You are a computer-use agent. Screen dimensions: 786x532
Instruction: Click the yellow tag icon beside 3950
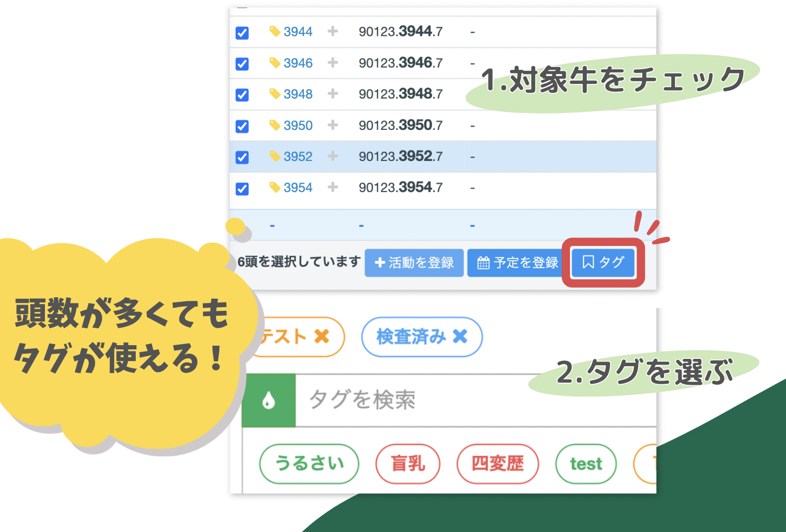(x=275, y=125)
